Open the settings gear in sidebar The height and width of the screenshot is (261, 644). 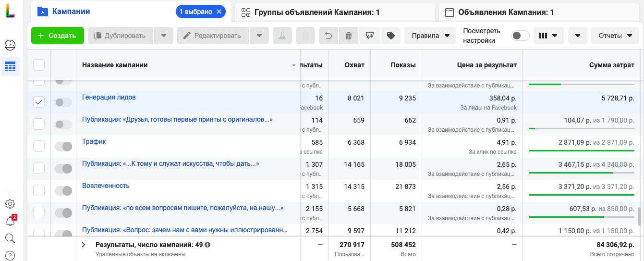[x=10, y=204]
